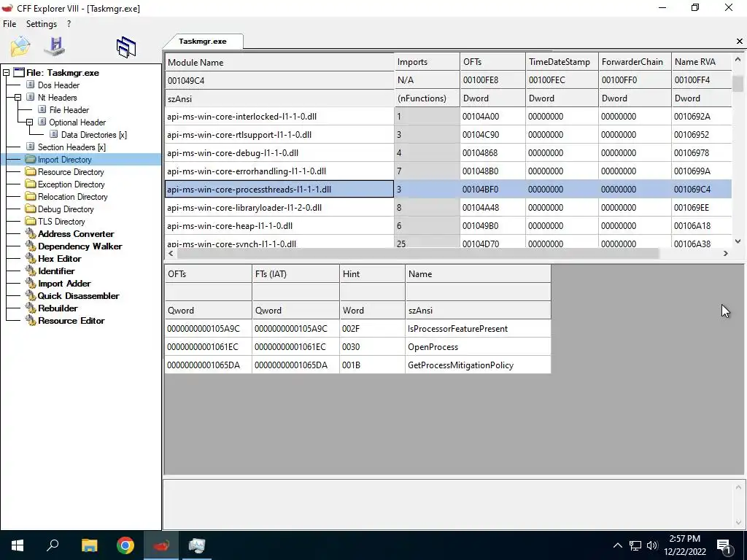
Task: Open File Explorer from the taskbar
Action: pyautogui.click(x=89, y=545)
